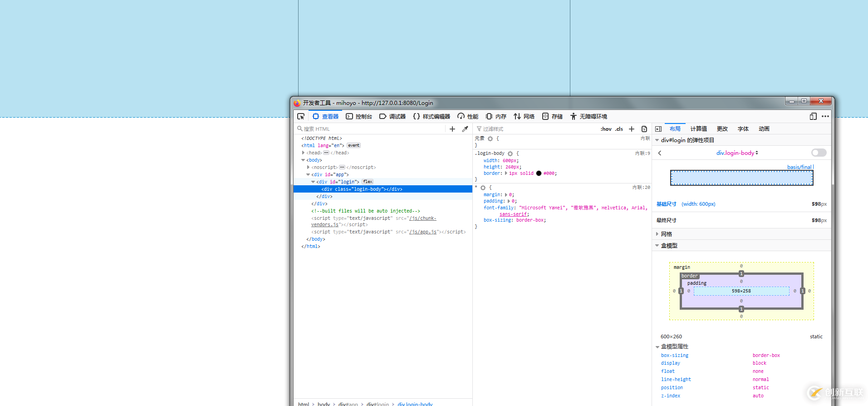Collapse the styles pane sidebar icon

pos(658,129)
